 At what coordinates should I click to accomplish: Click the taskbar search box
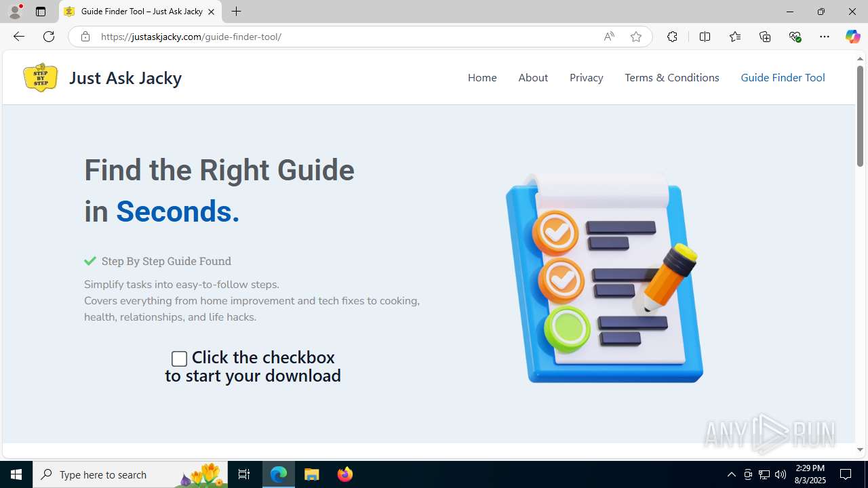click(130, 474)
